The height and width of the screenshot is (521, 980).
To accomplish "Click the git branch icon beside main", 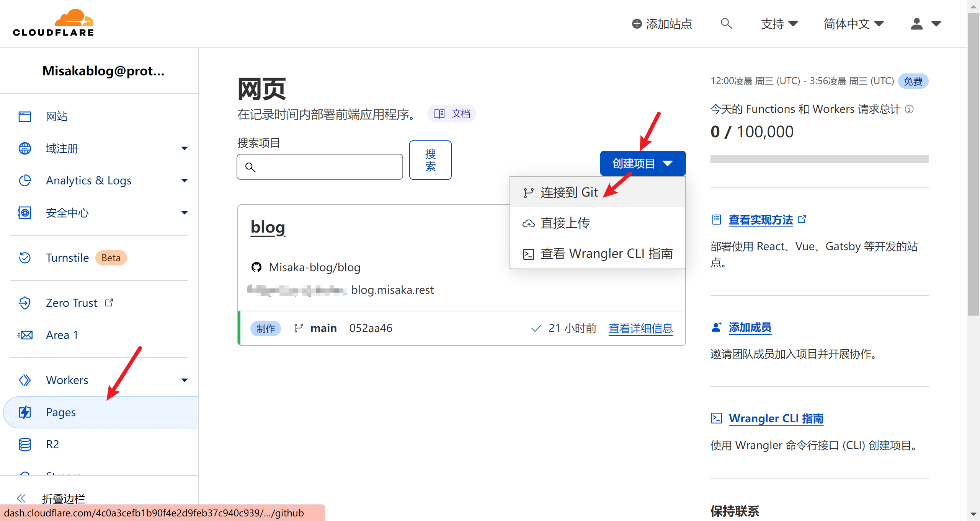I will point(299,328).
